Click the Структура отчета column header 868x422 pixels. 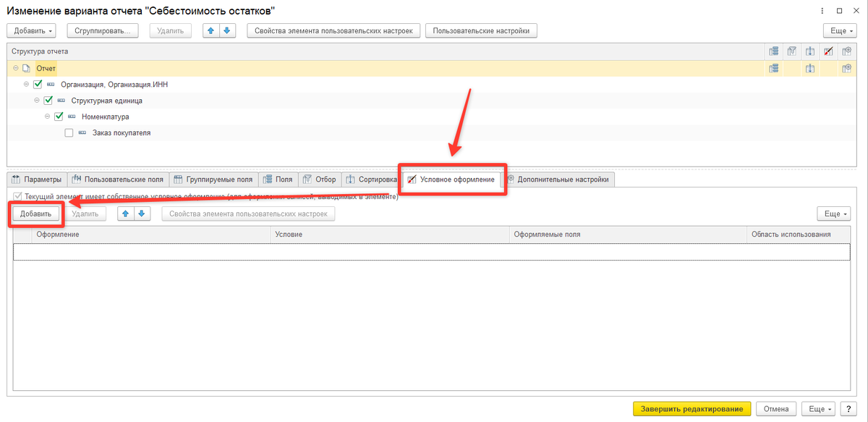pos(386,51)
